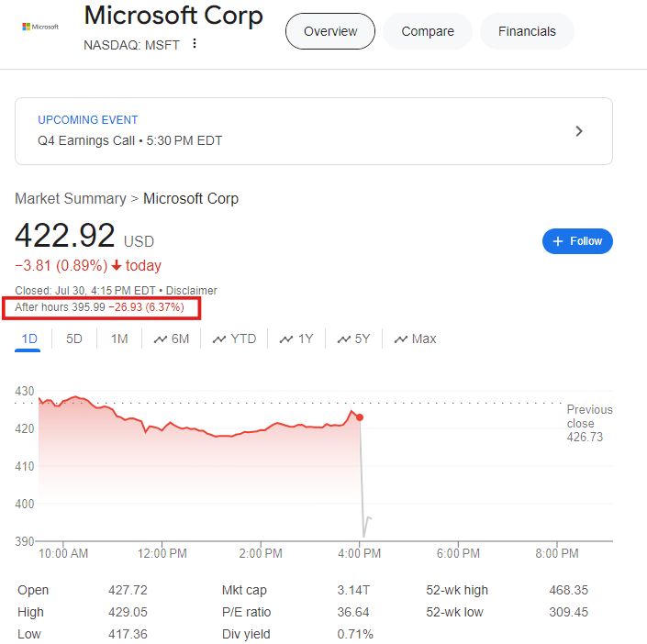The image size is (647, 644).
Task: Click the Market Summary breadcrumb link
Action: coord(70,199)
